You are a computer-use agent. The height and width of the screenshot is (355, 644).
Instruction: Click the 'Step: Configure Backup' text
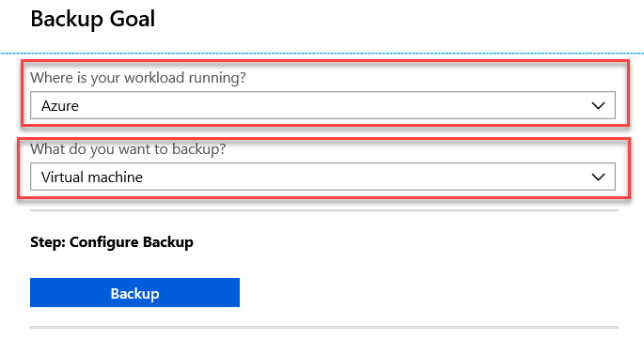(x=112, y=242)
